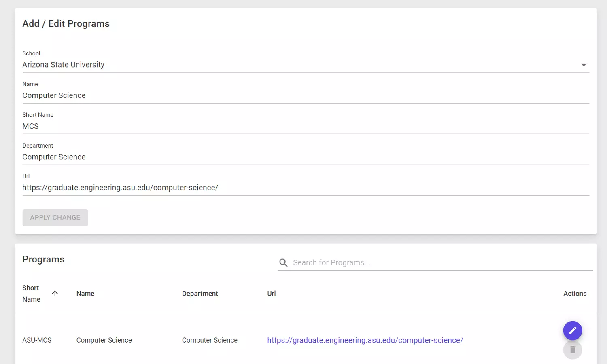Screen dimensions: 607x364
Task: Click the magnifying glass search icon
Action: coord(283,263)
